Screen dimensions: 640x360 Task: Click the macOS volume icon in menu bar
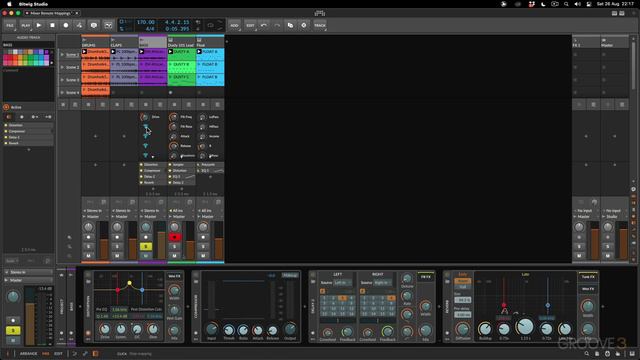[x=577, y=4]
